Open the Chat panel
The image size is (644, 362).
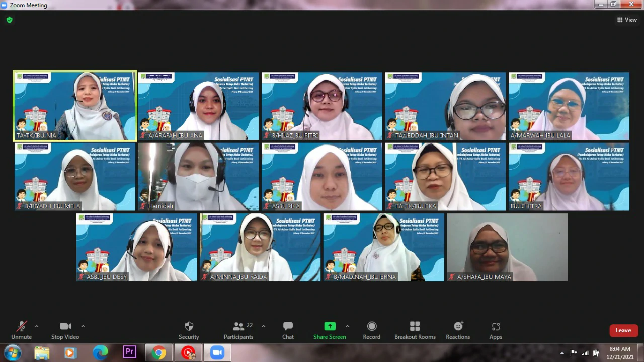[288, 330]
